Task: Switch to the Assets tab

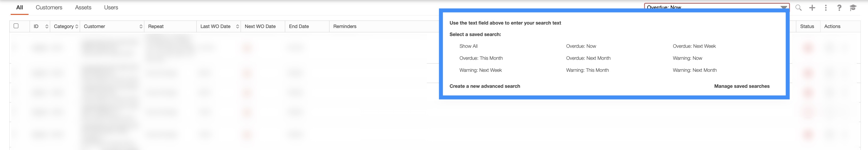Action: (83, 7)
